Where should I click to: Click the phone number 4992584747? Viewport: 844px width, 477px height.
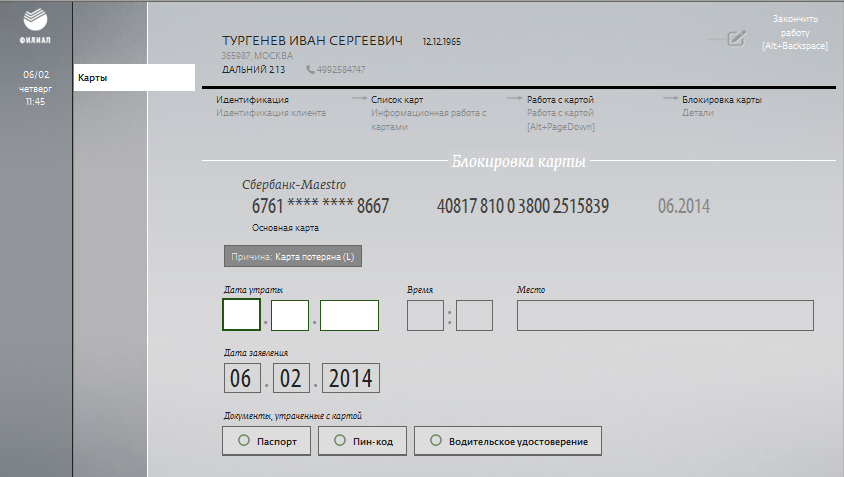pos(341,69)
